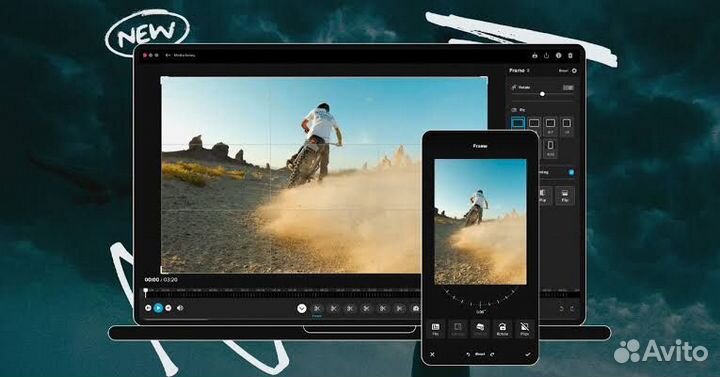The height and width of the screenshot is (377, 720).
Task: Click the Rotate slider handle
Action: (x=542, y=94)
